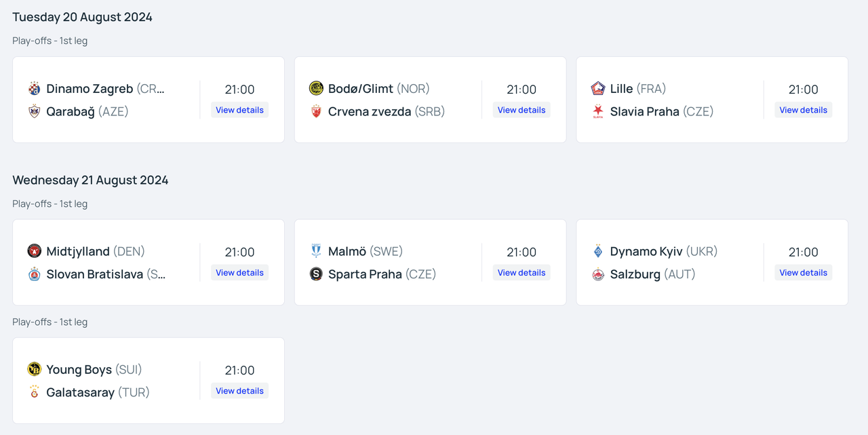Click the Crvena zvezda crest
The height and width of the screenshot is (435, 868).
(316, 111)
